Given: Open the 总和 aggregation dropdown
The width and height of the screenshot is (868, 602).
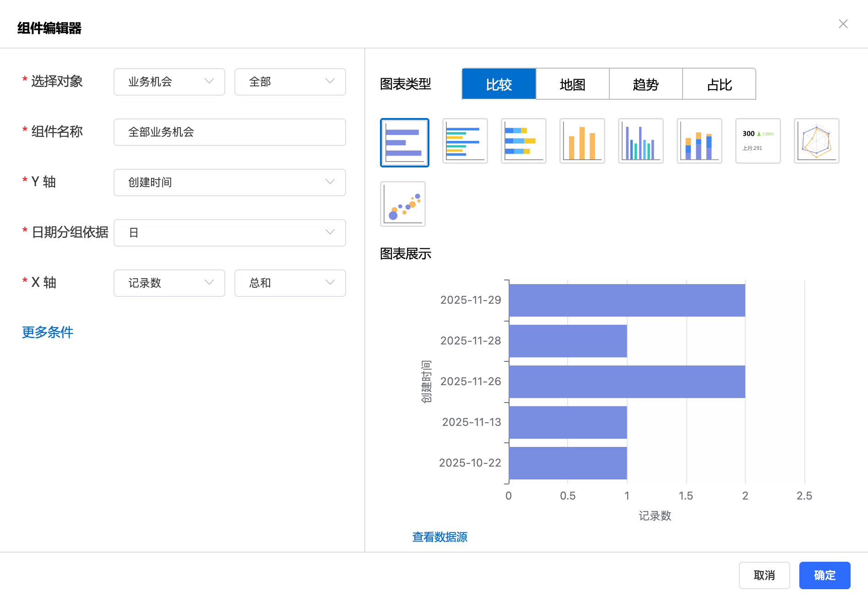Looking at the screenshot, I should tap(290, 283).
